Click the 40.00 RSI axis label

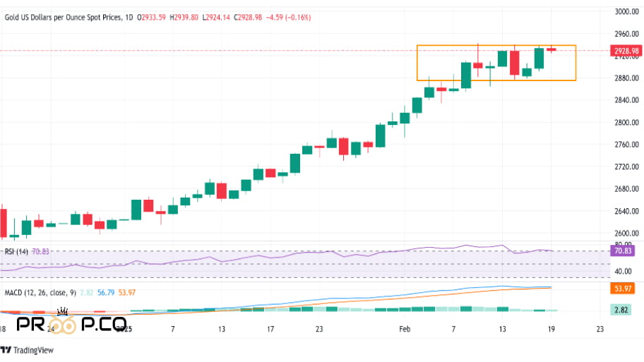coord(623,271)
